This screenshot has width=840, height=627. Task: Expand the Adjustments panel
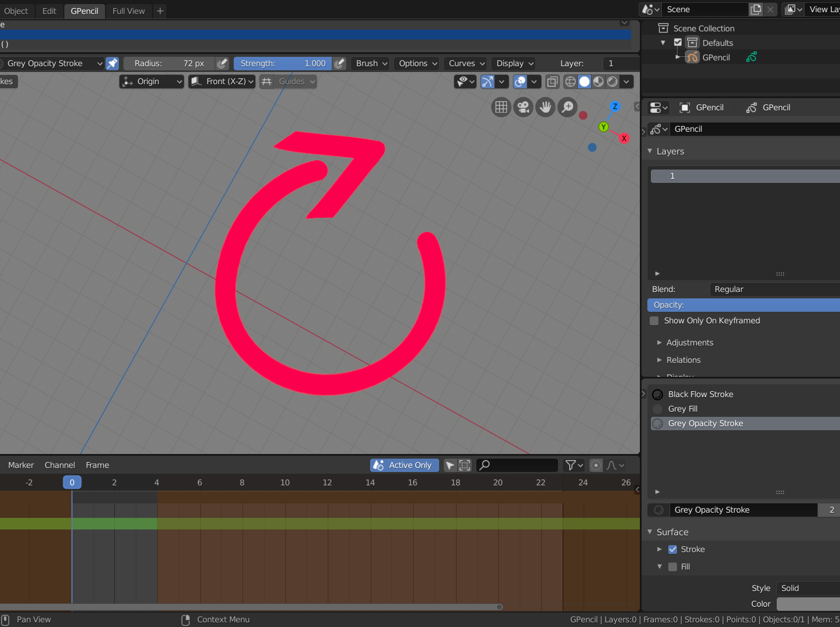coord(690,343)
